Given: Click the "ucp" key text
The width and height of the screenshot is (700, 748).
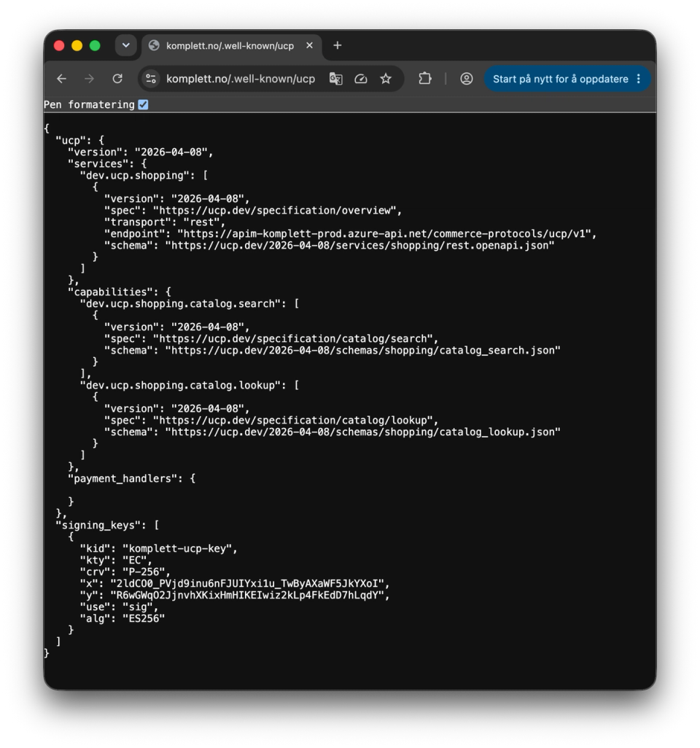Looking at the screenshot, I should [x=71, y=140].
